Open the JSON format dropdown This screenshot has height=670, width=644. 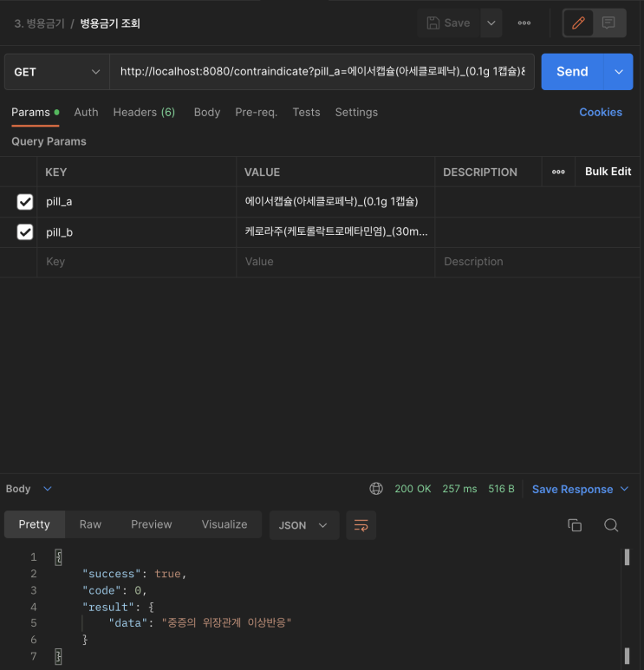[304, 525]
